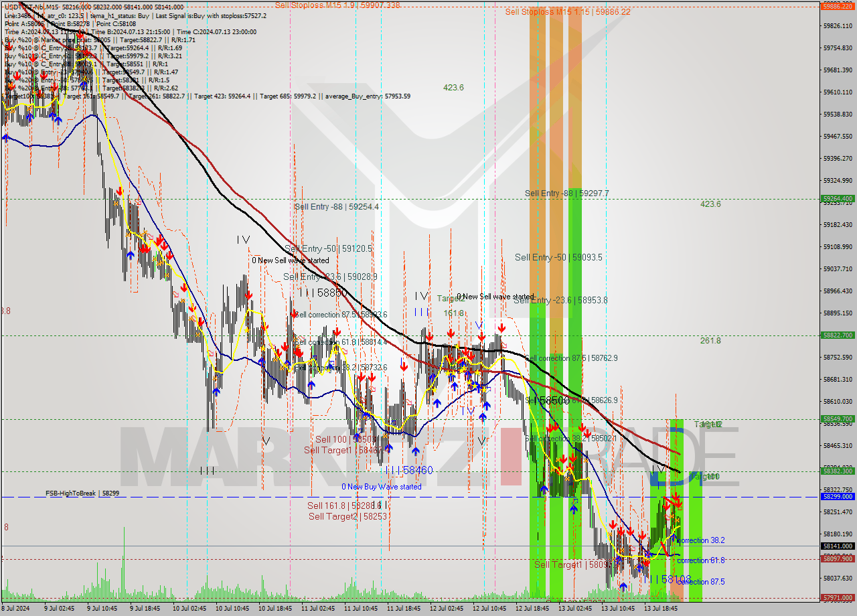The height and width of the screenshot is (616, 857).
Task: Click the blue correction 87.5 label
Action: 700,582
